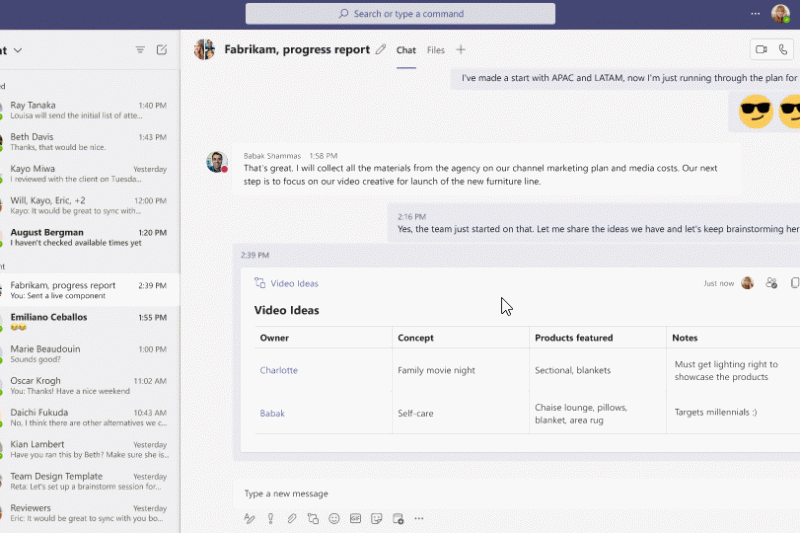Viewport: 800px width, 533px height.
Task: Click the first sunglasses emoji message
Action: coord(756,111)
